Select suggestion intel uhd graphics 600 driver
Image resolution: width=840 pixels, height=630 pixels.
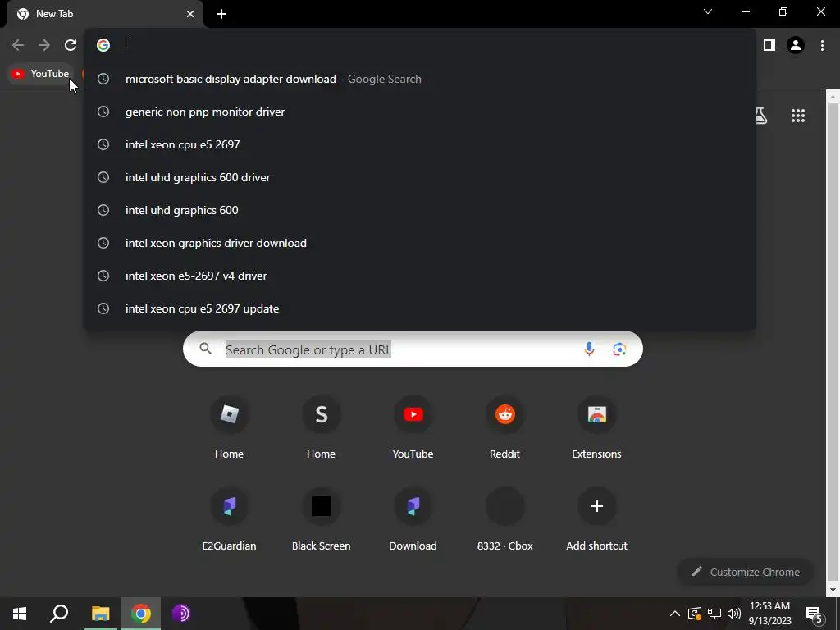tap(420, 177)
